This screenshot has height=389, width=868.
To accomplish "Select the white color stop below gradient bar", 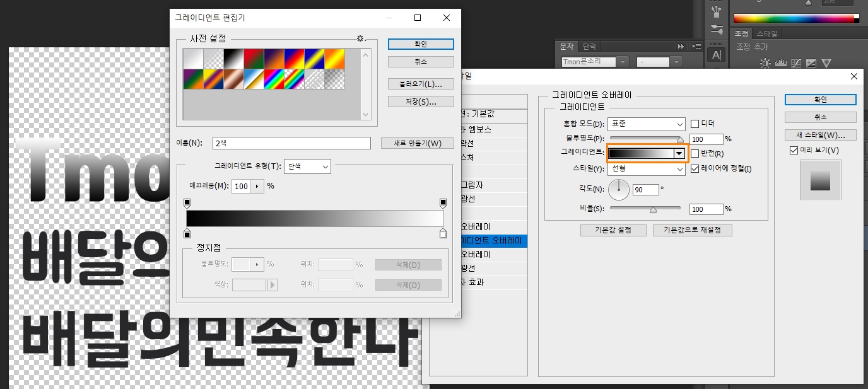I will 443,233.
